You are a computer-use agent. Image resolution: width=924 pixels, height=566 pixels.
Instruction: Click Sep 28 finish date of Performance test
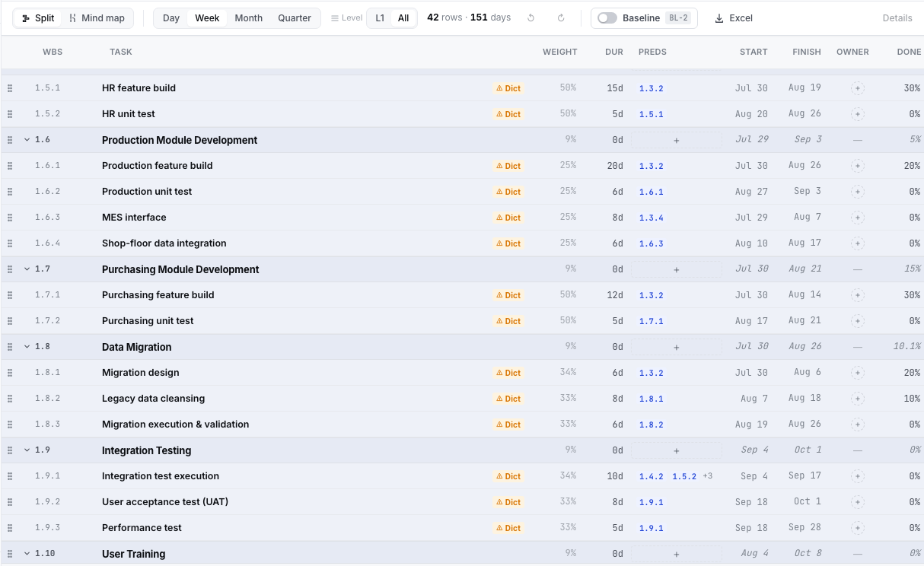click(805, 528)
